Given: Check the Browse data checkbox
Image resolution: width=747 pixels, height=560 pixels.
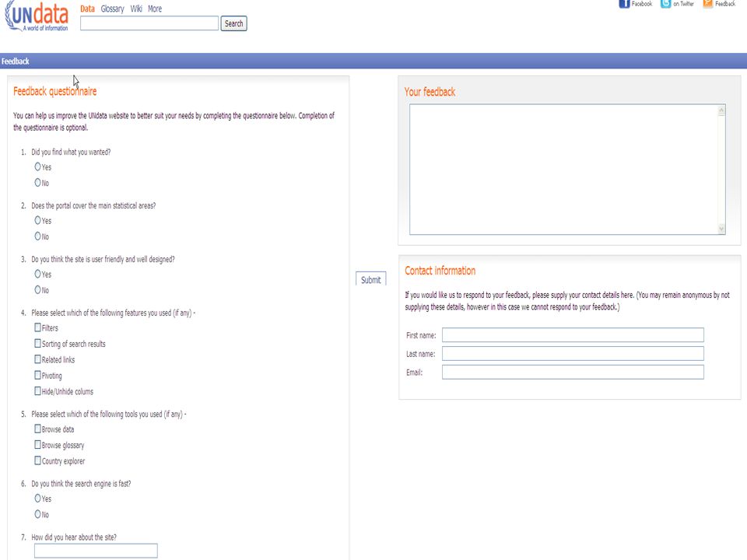Looking at the screenshot, I should [x=37, y=429].
